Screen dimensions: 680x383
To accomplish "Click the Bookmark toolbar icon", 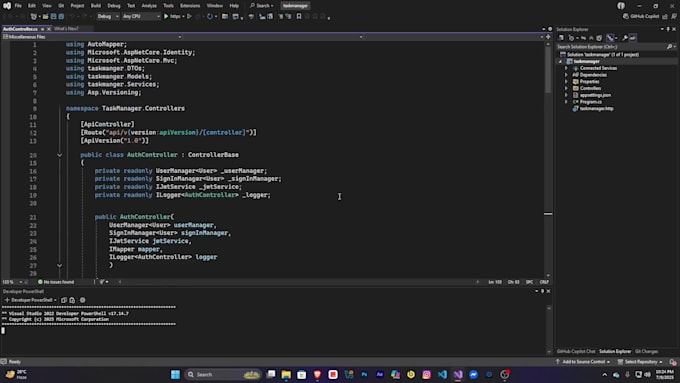I will 299,16.
